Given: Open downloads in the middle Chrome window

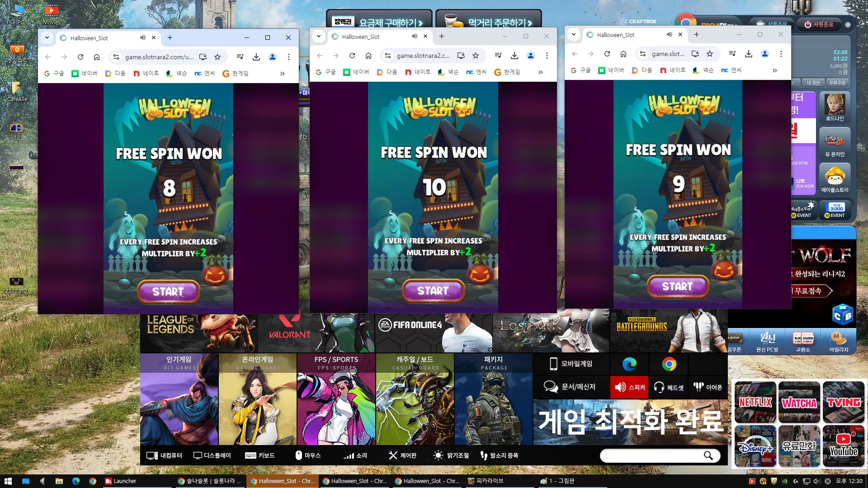Looking at the screenshot, I should (514, 56).
